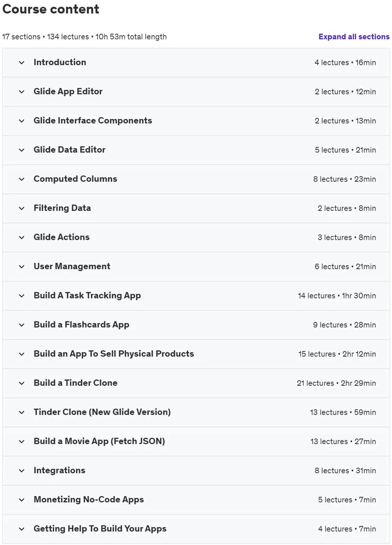Click Build an App To Sell Physical Products
Image resolution: width=392 pixels, height=545 pixels.
click(x=114, y=354)
